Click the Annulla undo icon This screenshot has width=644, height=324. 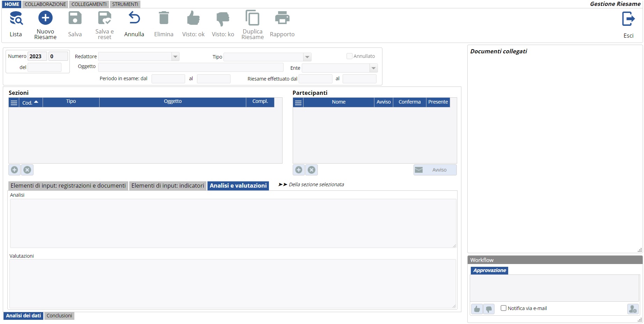pos(134,18)
